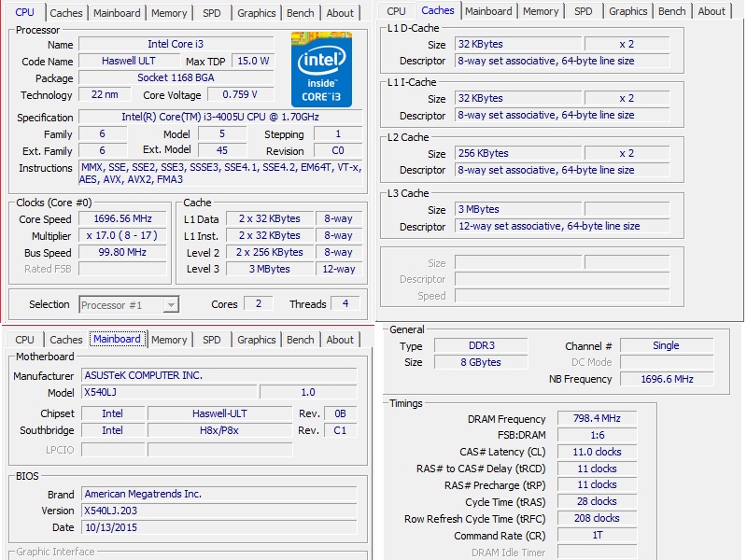Open About tab in top-right window
Image resolution: width=747 pixels, height=560 pixels.
pyautogui.click(x=712, y=11)
